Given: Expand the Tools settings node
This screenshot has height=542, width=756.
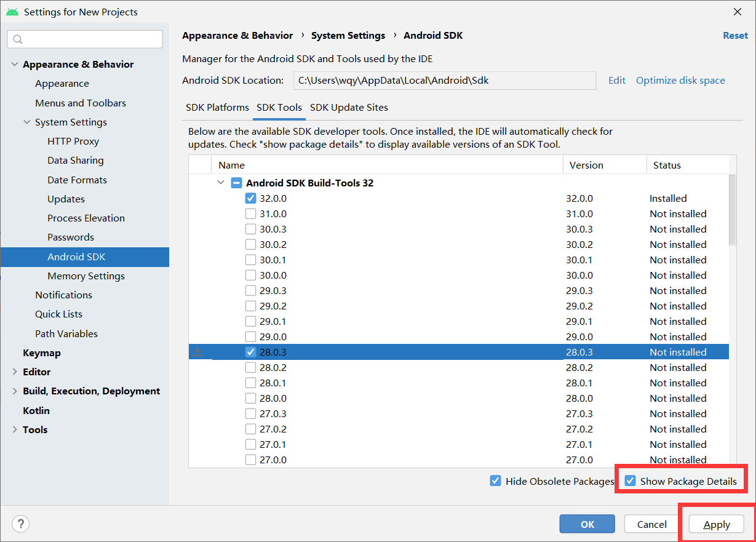Looking at the screenshot, I should coord(15,429).
